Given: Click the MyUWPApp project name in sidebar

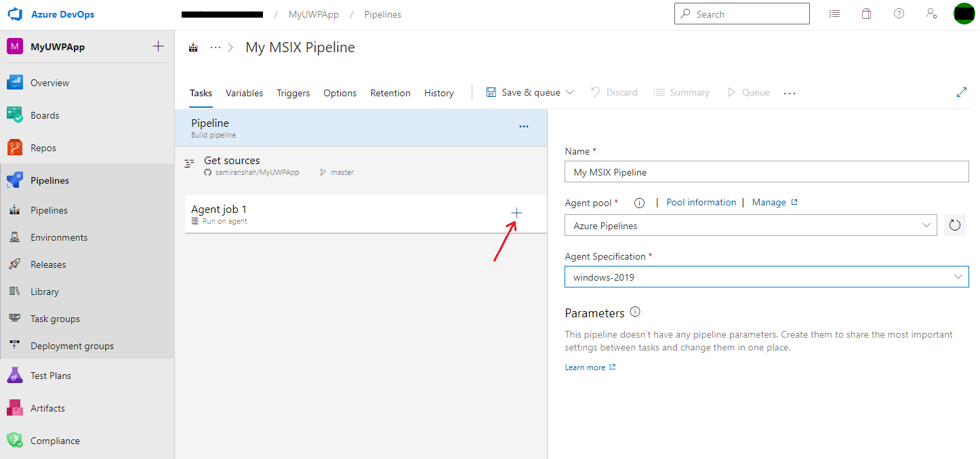Looking at the screenshot, I should coord(58,47).
